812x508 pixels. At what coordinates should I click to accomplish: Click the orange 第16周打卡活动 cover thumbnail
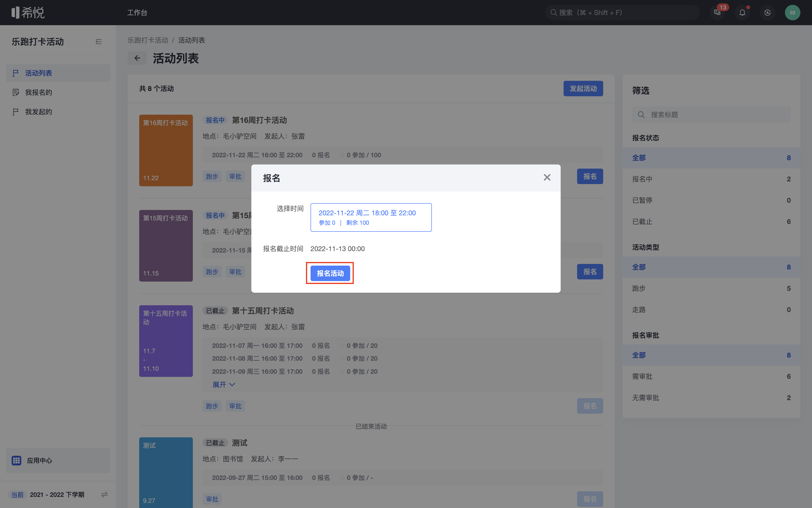tap(166, 150)
